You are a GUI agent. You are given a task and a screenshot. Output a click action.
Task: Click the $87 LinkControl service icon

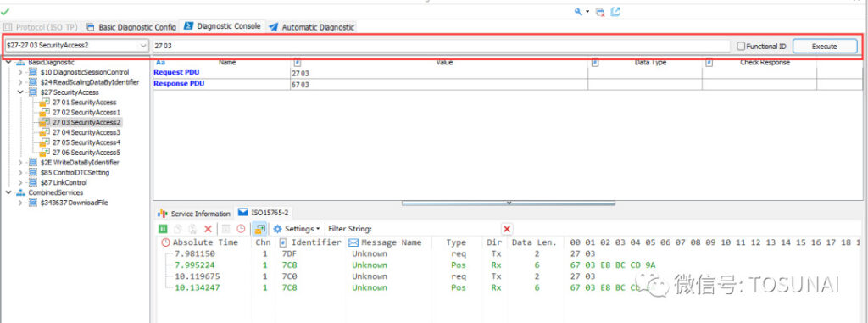tap(33, 182)
